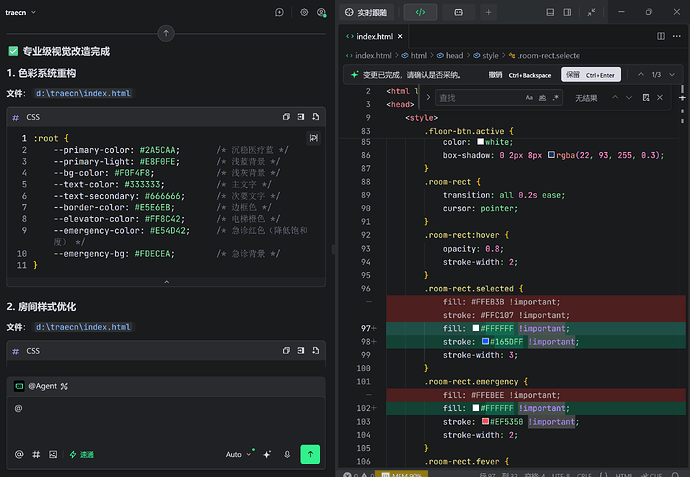Copy the first CSS code block
This screenshot has width=690, height=477.
[286, 117]
